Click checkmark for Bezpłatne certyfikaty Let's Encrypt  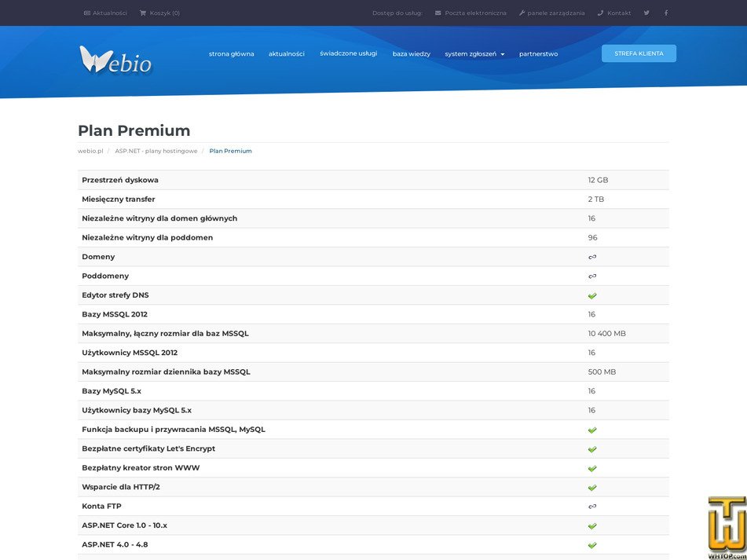tap(592, 449)
